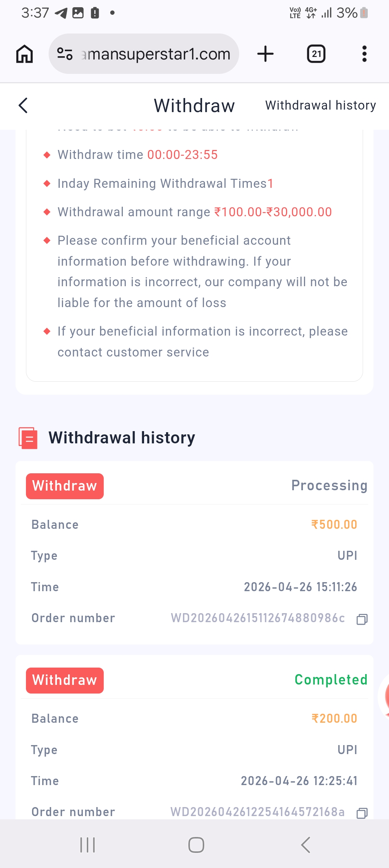389x868 pixels.
Task: Open the tab switcher showing 21 tabs
Action: pos(316,54)
